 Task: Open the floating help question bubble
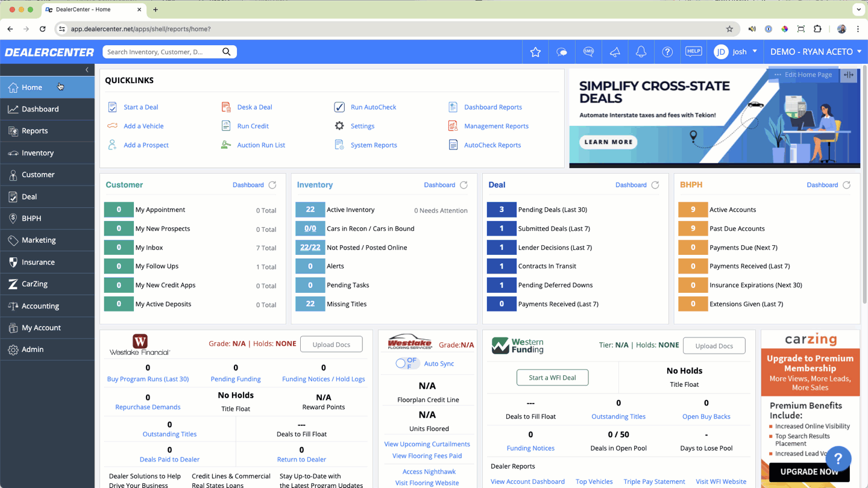click(838, 458)
